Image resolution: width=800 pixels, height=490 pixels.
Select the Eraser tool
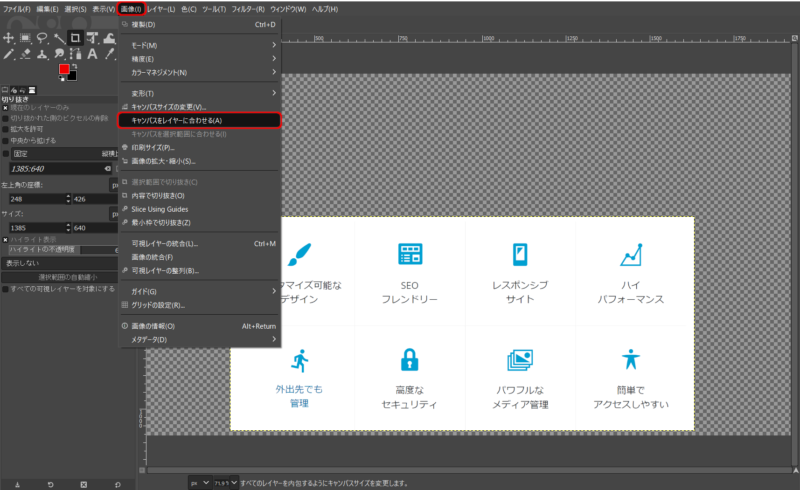pyautogui.click(x=25, y=54)
